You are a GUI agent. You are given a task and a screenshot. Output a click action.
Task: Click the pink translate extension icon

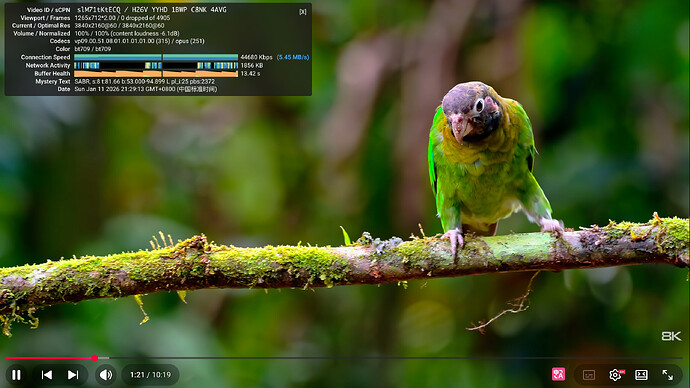[558, 374]
